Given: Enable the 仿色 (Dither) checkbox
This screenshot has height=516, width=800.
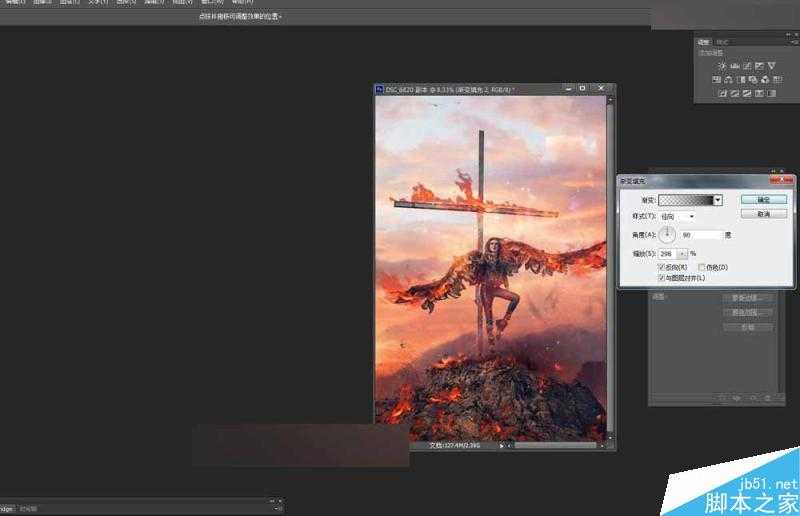Looking at the screenshot, I should (702, 267).
